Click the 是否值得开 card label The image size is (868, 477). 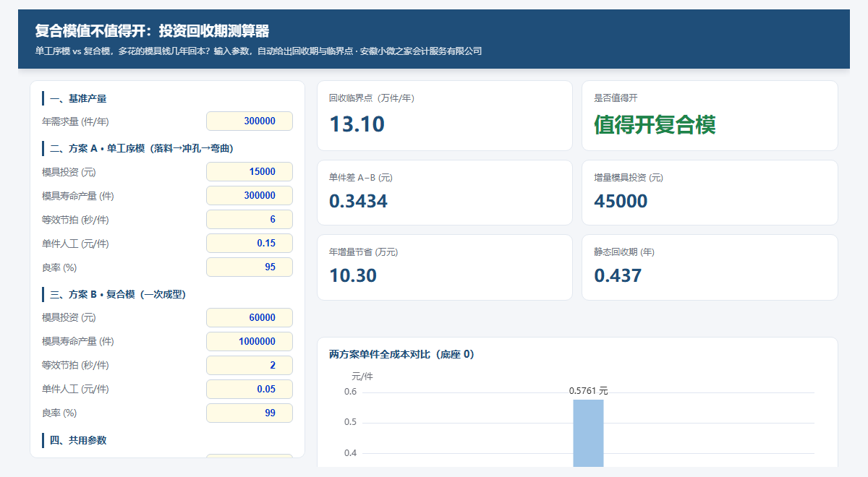pyautogui.click(x=616, y=98)
